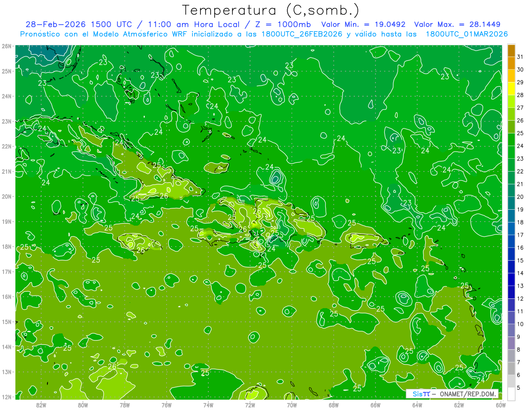The height and width of the screenshot is (411, 532).
Task: Pick green color bar swatch between 24 and 25
Action: point(512,140)
